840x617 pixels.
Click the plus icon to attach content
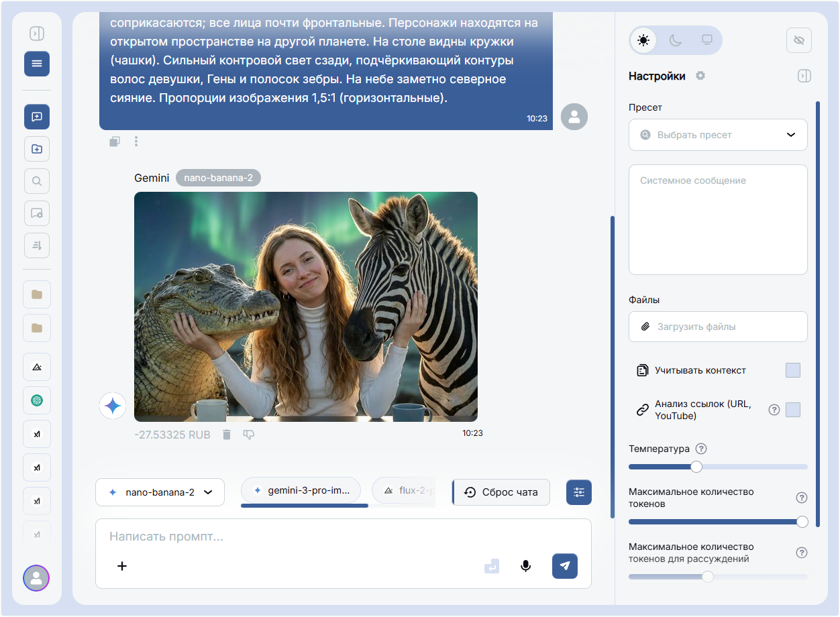click(122, 566)
